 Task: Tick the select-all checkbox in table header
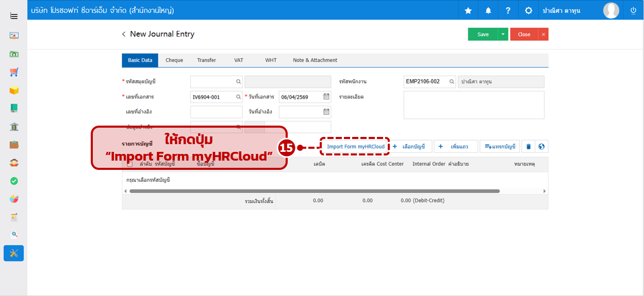[x=129, y=164]
